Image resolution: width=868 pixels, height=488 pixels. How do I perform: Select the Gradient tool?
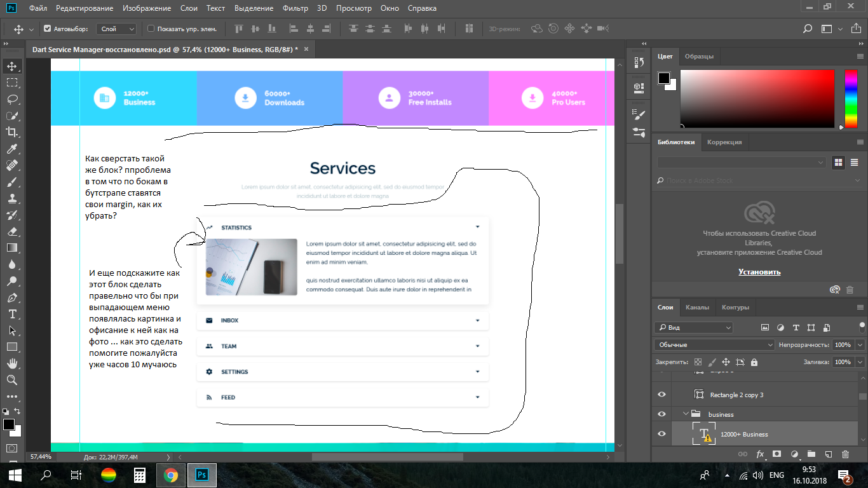pos(11,248)
